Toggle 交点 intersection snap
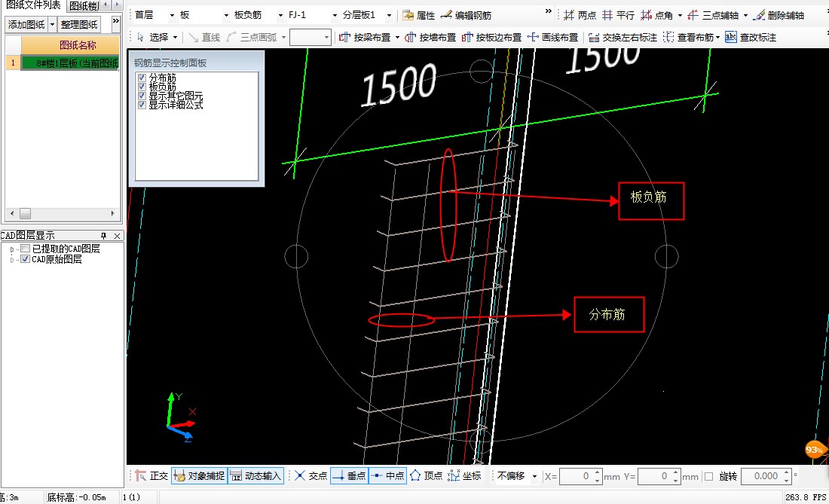The height and width of the screenshot is (504, 829). pyautogui.click(x=310, y=476)
